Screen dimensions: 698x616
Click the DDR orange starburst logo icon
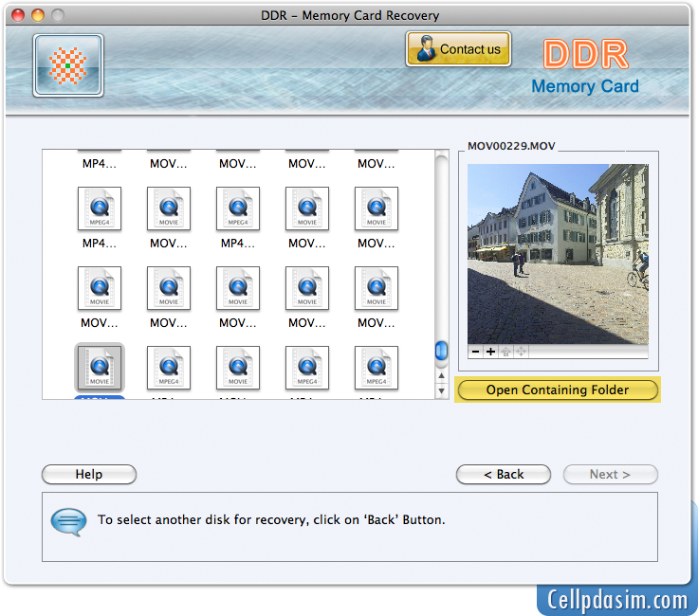click(x=67, y=65)
